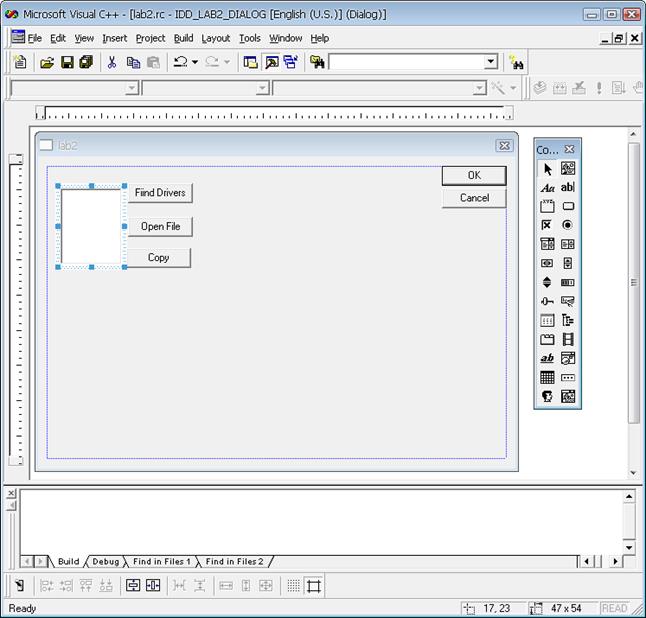Select the Rich Edit (underlined ab) tool
The image size is (646, 618).
pos(547,358)
